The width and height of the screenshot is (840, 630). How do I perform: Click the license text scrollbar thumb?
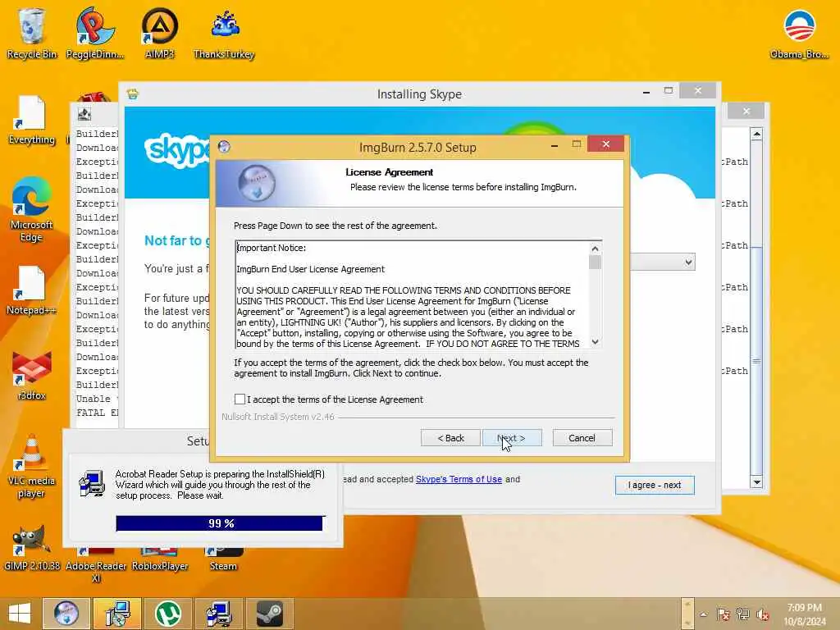click(x=595, y=262)
